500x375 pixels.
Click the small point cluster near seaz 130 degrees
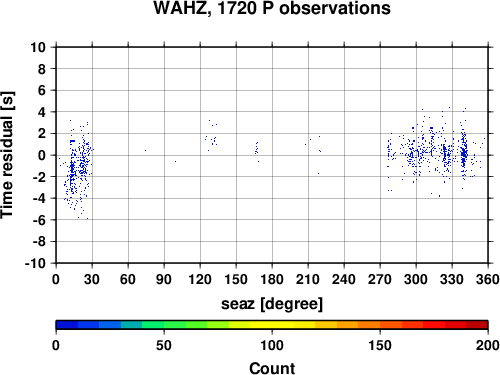(x=211, y=135)
